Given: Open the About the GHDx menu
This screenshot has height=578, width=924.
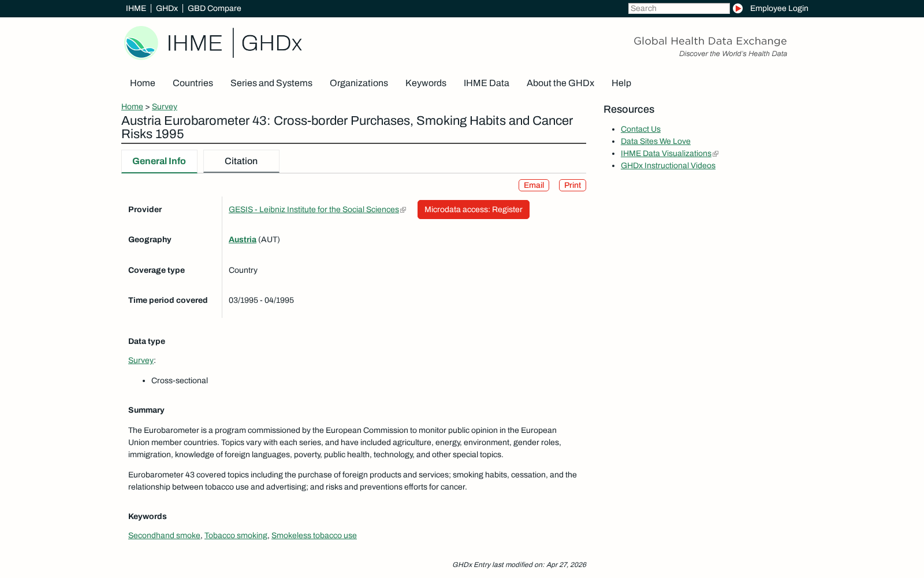Looking at the screenshot, I should tap(560, 83).
